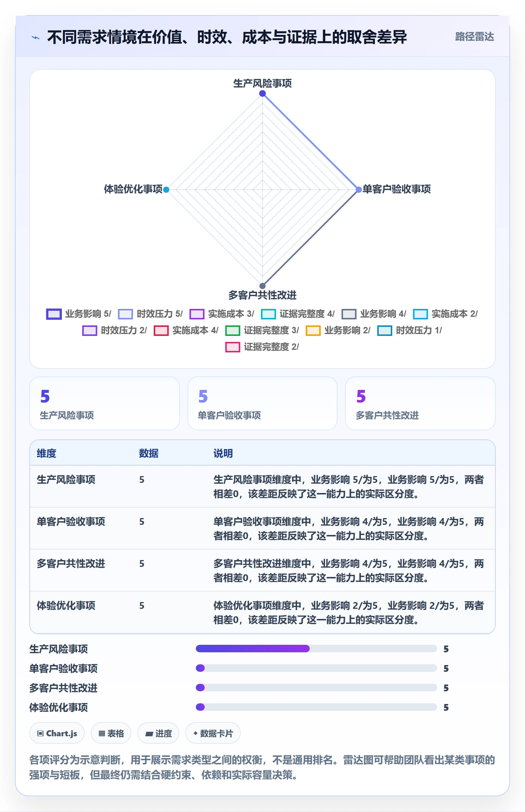Select the Chart.js chip

click(x=57, y=733)
